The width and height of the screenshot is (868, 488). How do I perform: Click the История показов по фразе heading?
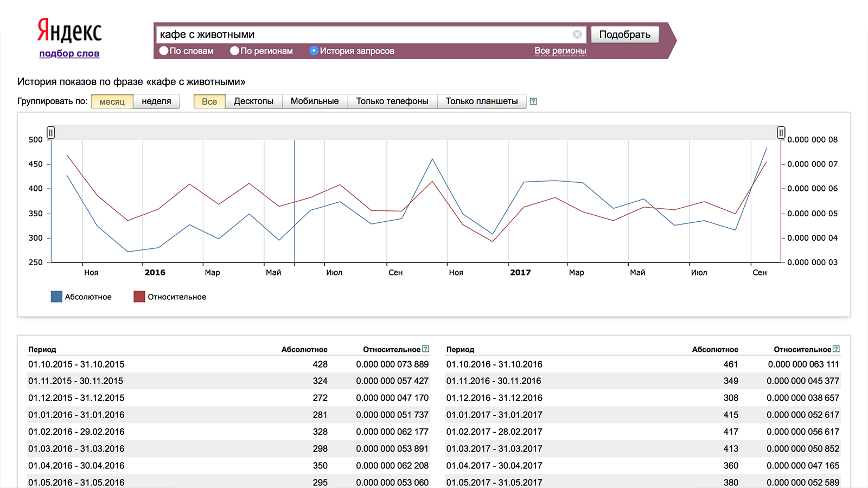(131, 82)
